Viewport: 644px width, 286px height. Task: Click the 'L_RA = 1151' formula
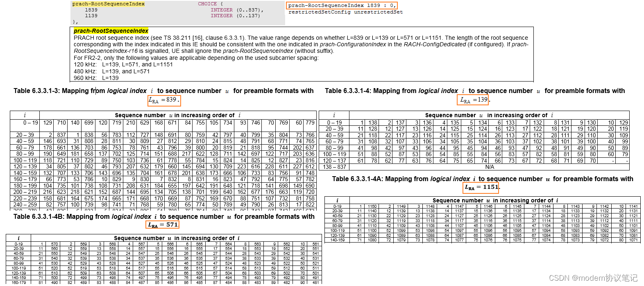click(481, 187)
